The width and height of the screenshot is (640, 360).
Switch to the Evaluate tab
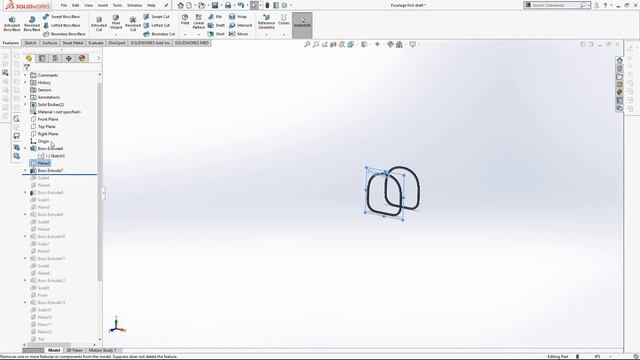pos(96,43)
